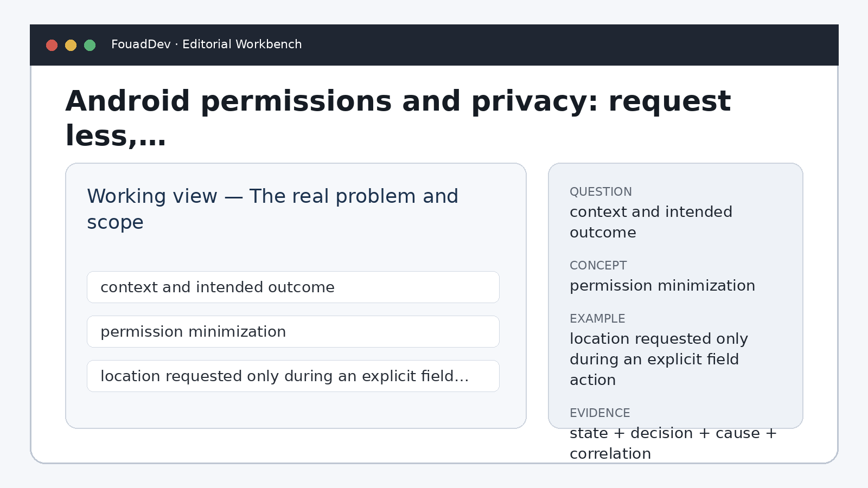The width and height of the screenshot is (868, 488).
Task: Click the green maximize window dot
Action: coord(90,45)
